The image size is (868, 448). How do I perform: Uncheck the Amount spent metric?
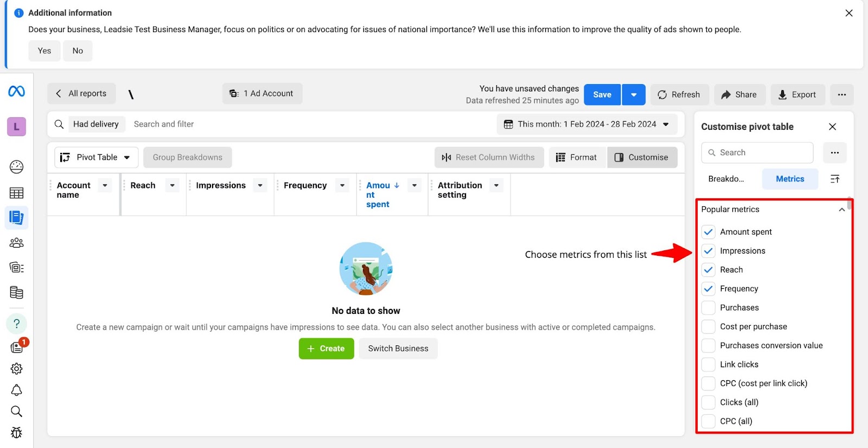[709, 232]
